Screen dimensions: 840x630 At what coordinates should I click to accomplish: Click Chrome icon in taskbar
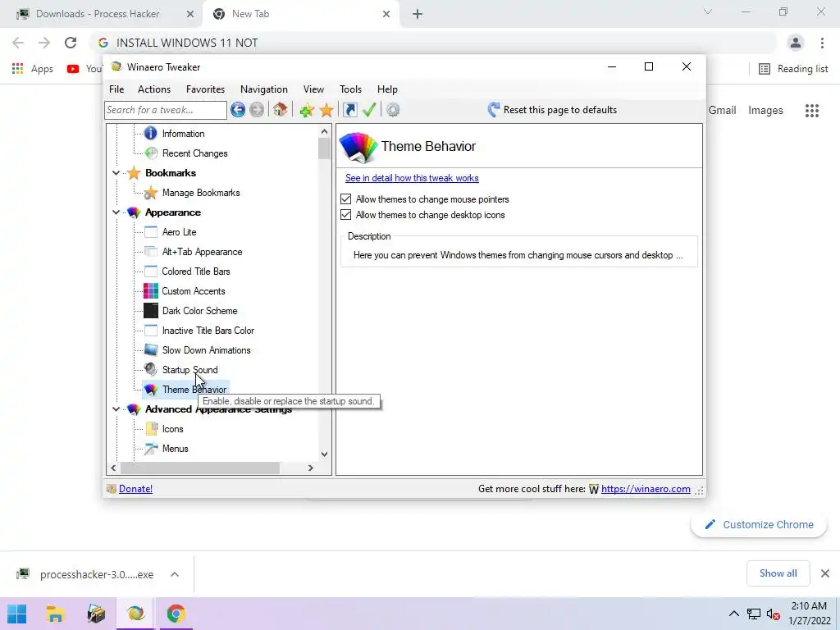tap(176, 614)
